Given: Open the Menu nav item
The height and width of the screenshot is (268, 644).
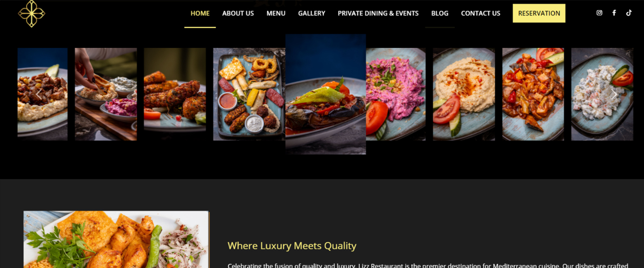Looking at the screenshot, I should (x=276, y=13).
